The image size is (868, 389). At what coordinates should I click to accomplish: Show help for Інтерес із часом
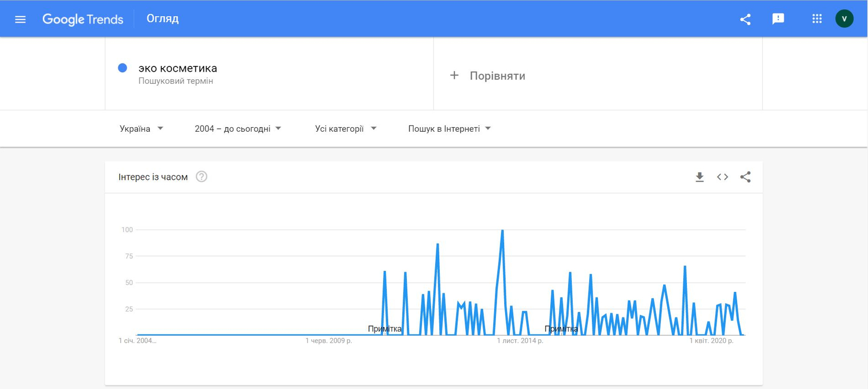(x=201, y=177)
